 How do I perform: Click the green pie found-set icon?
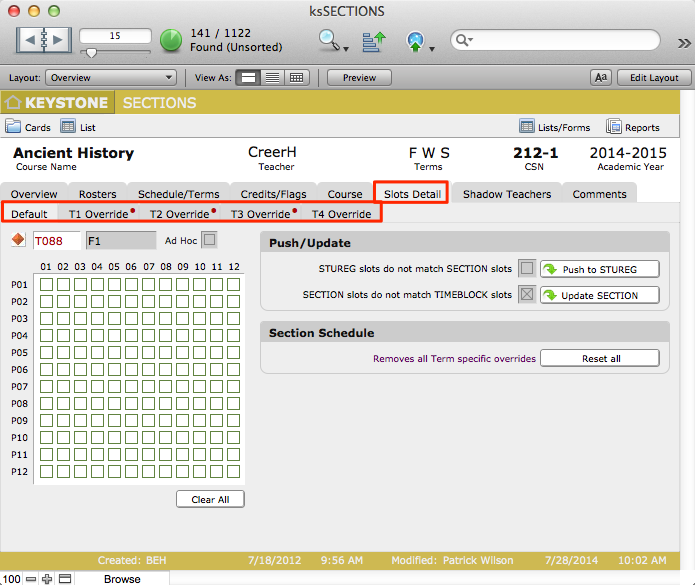tap(171, 40)
